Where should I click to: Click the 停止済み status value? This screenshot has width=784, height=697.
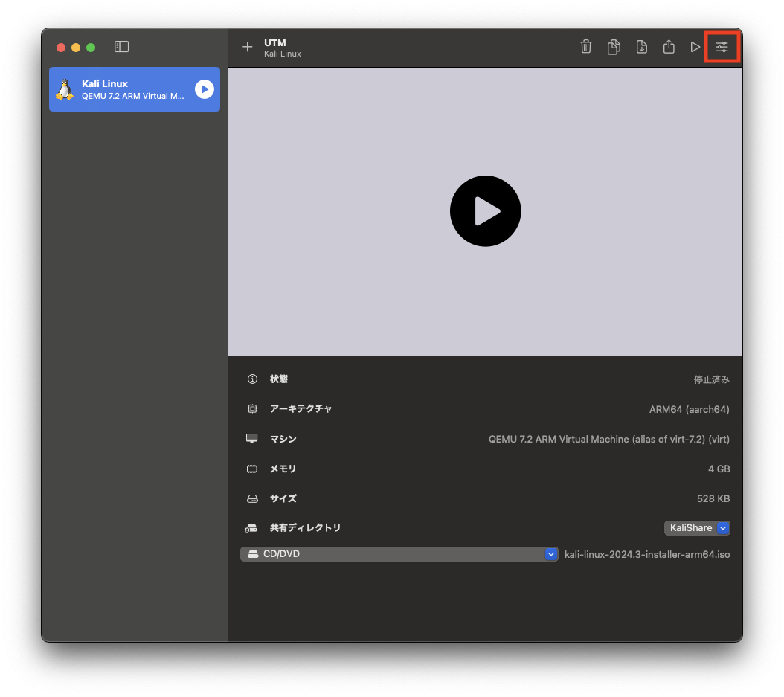tap(711, 379)
